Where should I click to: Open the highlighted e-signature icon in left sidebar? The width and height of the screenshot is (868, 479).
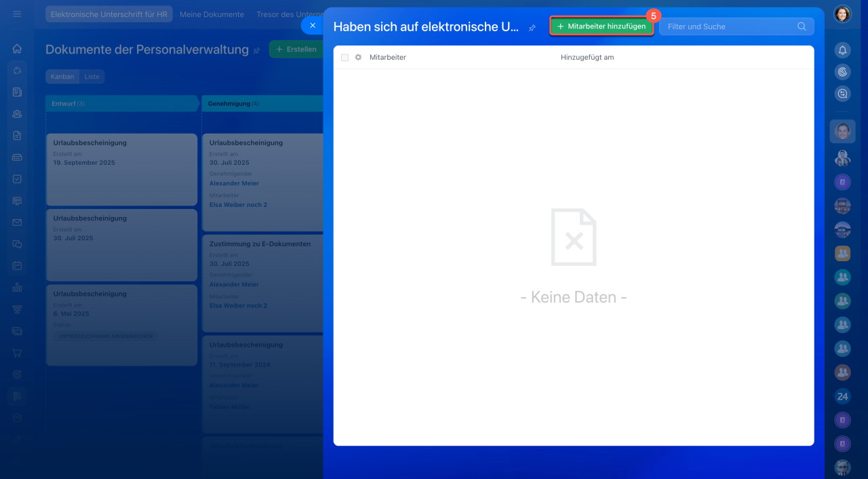click(17, 396)
